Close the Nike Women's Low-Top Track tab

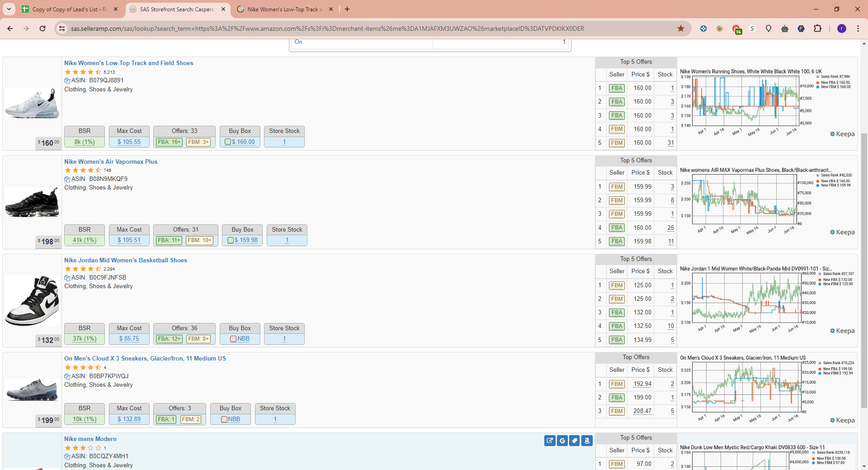point(331,9)
